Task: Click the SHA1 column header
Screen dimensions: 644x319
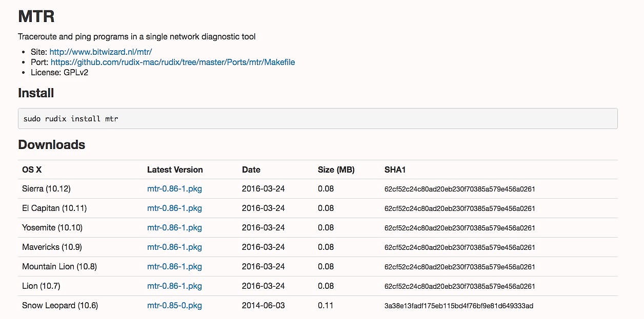Action: (x=395, y=169)
